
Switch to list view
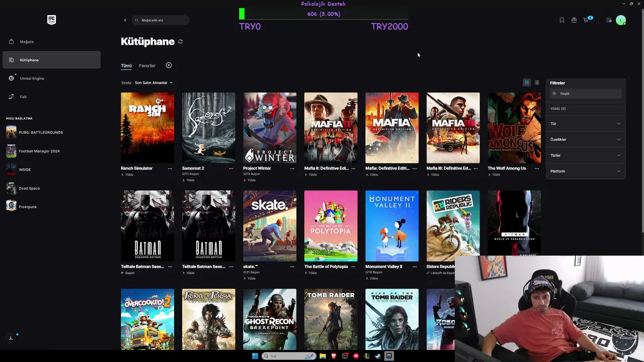(x=537, y=83)
